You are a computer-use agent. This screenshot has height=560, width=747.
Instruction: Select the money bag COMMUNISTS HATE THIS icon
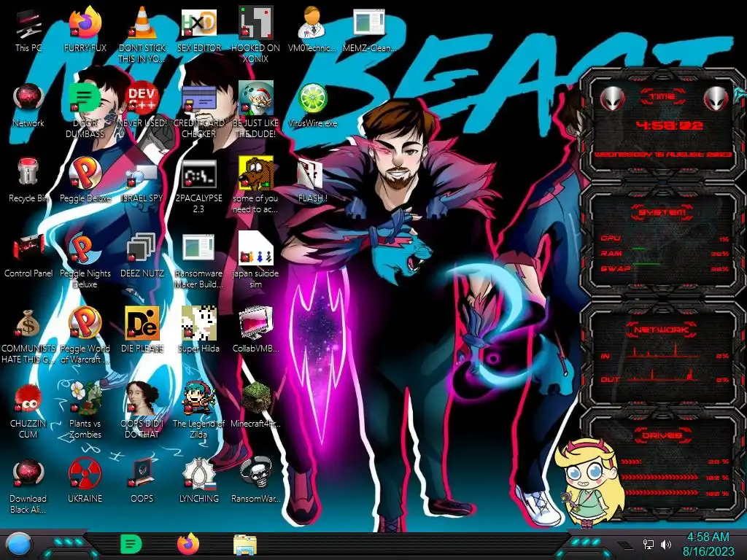pos(28,324)
